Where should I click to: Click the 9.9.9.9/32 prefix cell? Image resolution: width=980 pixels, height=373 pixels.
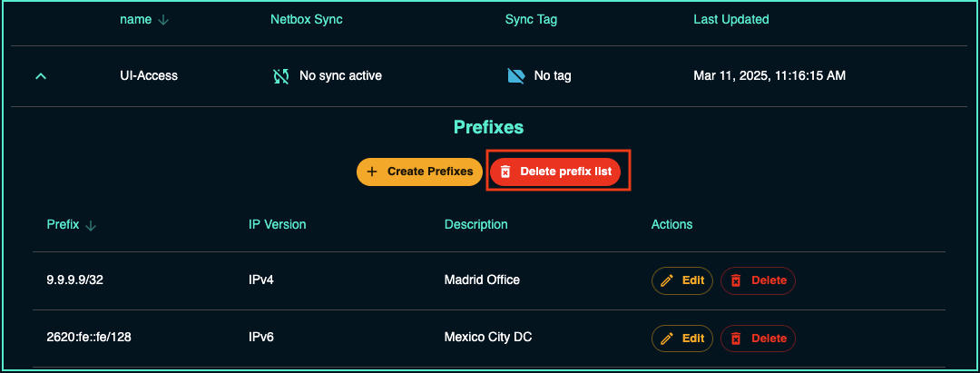click(74, 280)
